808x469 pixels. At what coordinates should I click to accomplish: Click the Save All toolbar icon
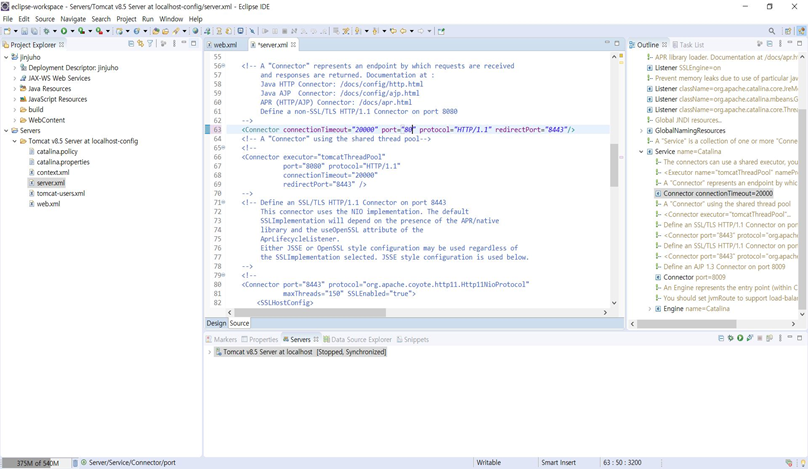(34, 31)
